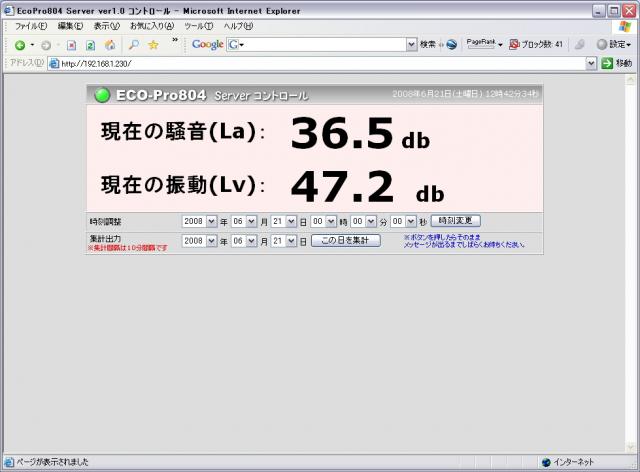The width and height of the screenshot is (640, 472).
Task: Click the page icon in the address bar
Action: point(54,63)
